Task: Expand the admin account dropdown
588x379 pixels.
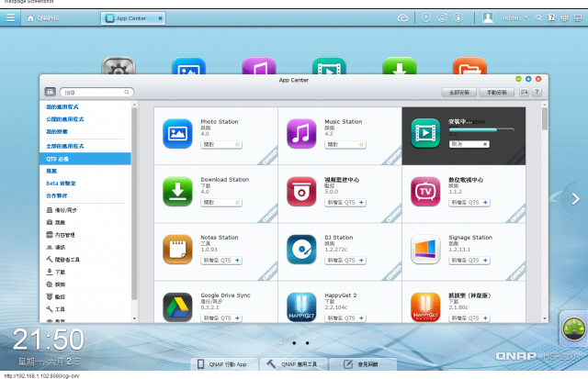Action: click(514, 17)
